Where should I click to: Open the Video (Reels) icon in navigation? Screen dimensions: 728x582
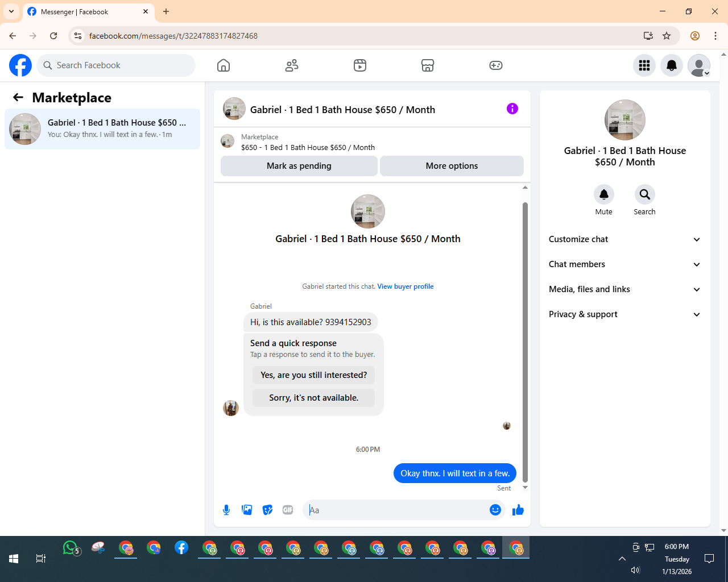point(360,65)
